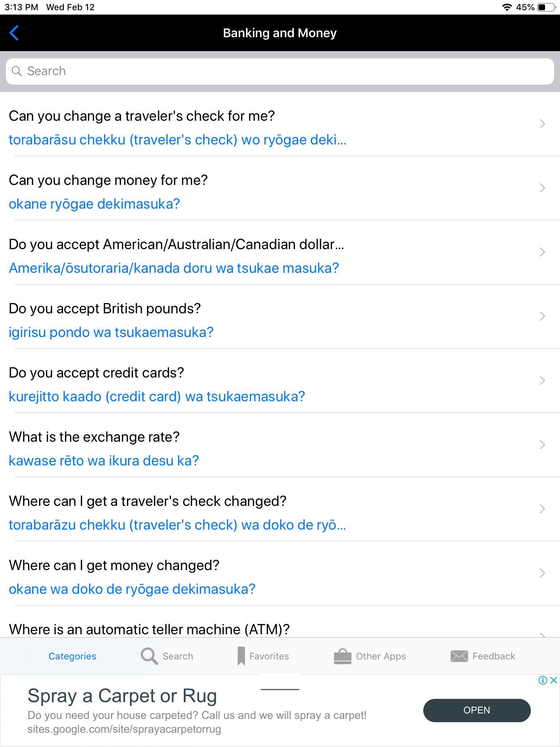Tap the Wi-Fi icon in status bar
The width and height of the screenshot is (560, 747).
click(x=507, y=7)
